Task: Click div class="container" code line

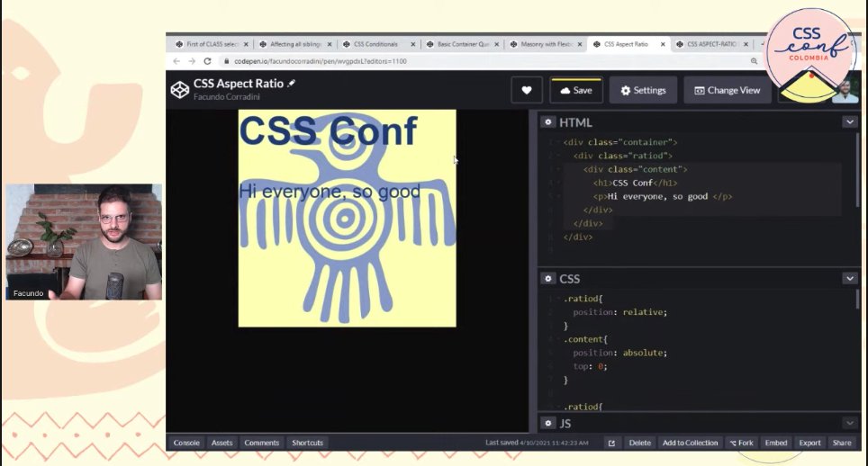Action: coord(620,142)
